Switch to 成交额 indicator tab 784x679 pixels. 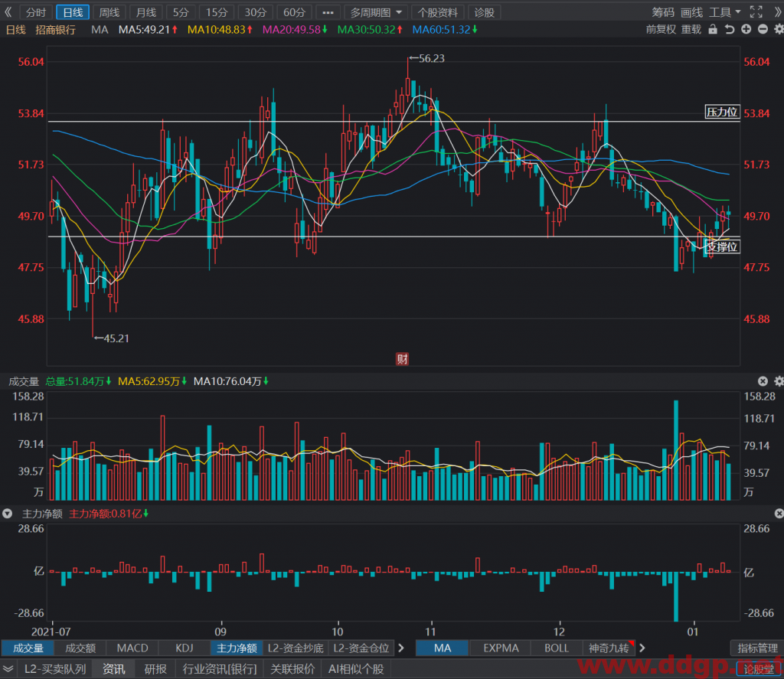[80, 648]
